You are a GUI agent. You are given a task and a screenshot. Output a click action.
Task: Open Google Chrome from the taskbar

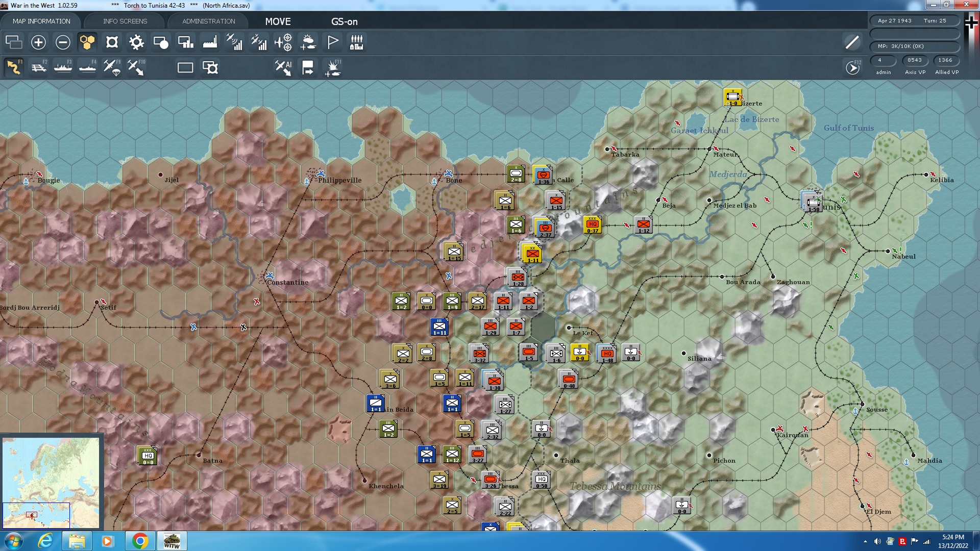[x=140, y=541]
